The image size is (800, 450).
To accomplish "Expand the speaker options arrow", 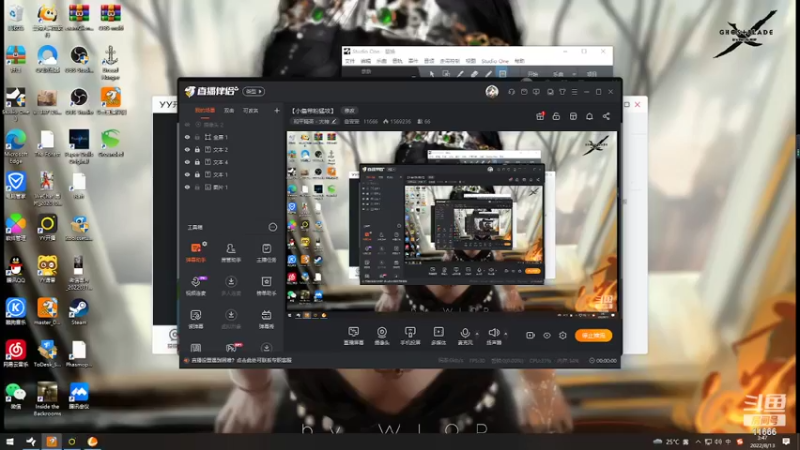I will tap(506, 334).
